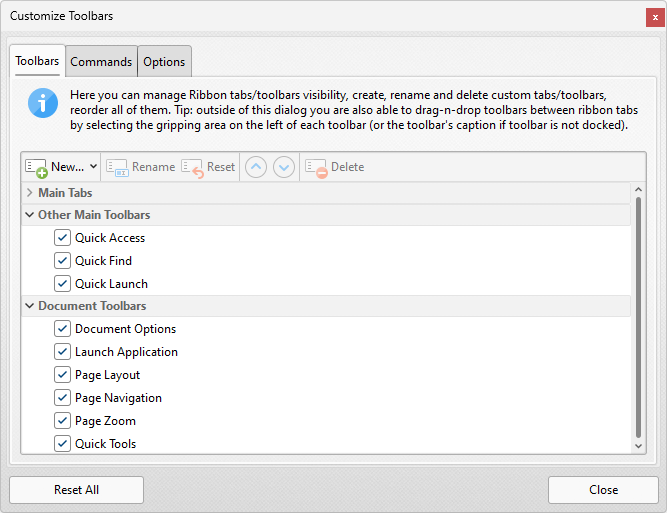The width and height of the screenshot is (667, 513).
Task: Click the Close button
Action: coord(603,490)
